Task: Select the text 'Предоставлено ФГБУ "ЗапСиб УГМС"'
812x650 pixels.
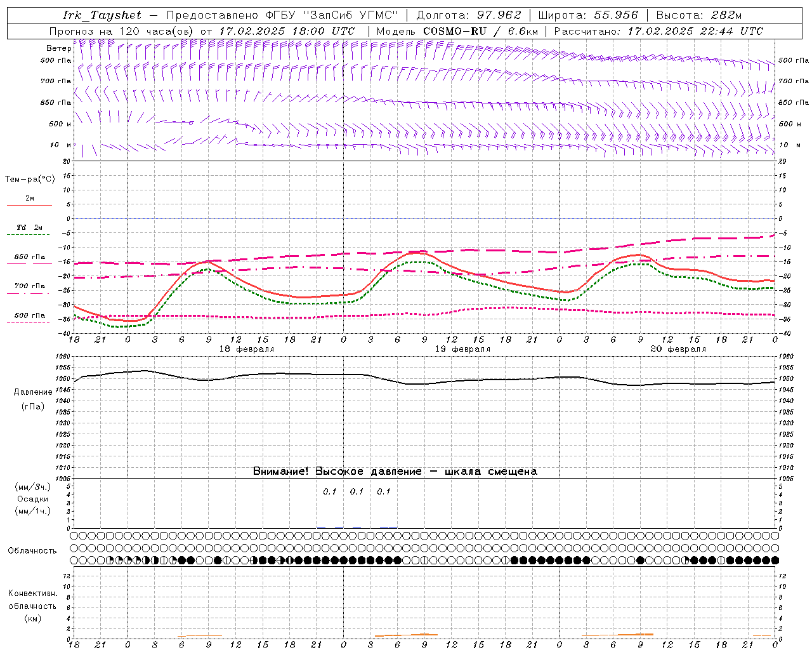Action: click(282, 15)
